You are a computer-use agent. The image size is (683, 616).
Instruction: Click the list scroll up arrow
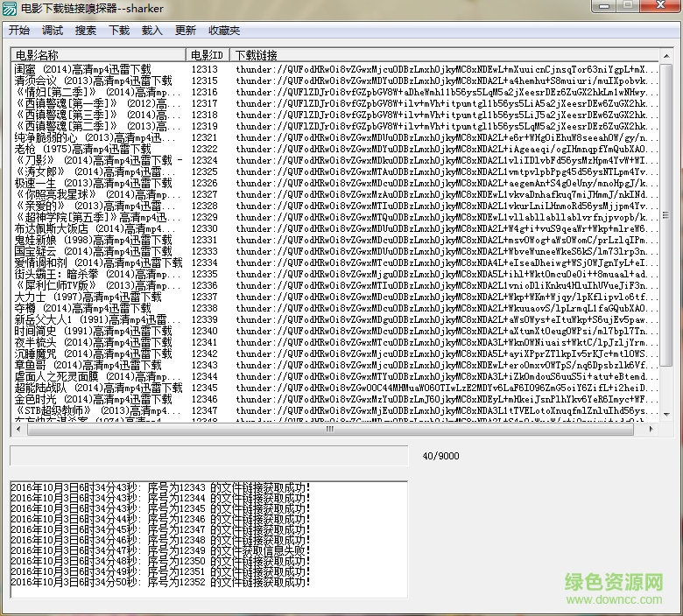click(666, 56)
